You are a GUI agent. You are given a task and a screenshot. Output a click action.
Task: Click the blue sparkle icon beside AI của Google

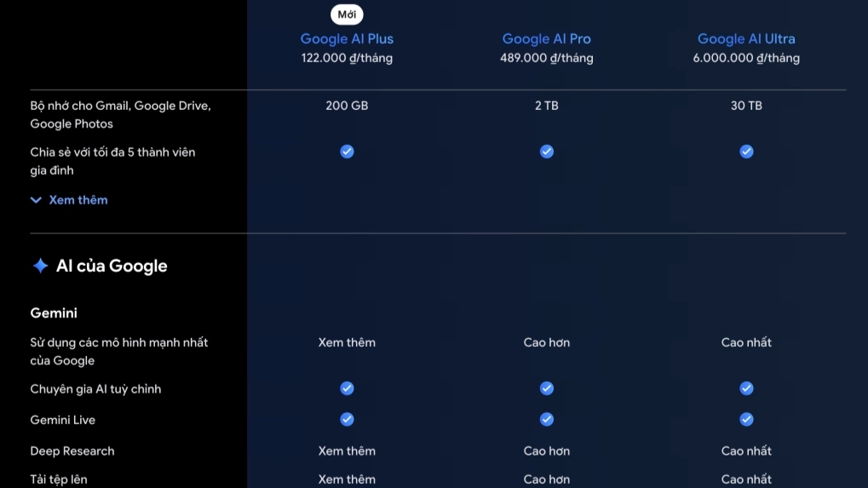[40, 266]
